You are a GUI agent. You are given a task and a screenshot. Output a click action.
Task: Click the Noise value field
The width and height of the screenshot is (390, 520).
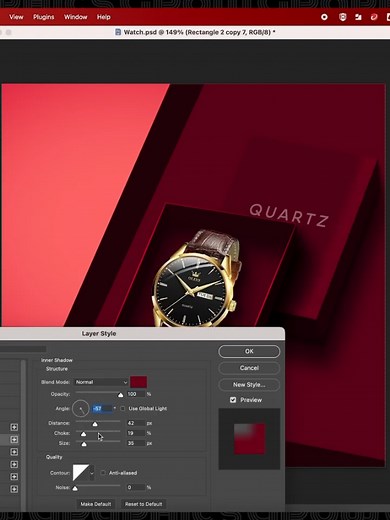click(x=136, y=487)
